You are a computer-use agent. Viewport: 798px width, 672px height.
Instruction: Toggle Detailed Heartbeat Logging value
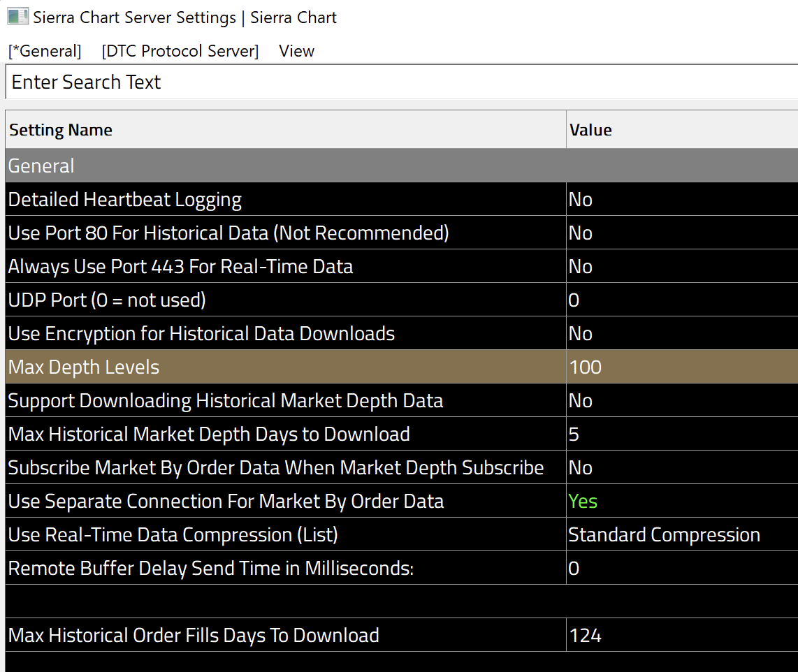coord(581,200)
